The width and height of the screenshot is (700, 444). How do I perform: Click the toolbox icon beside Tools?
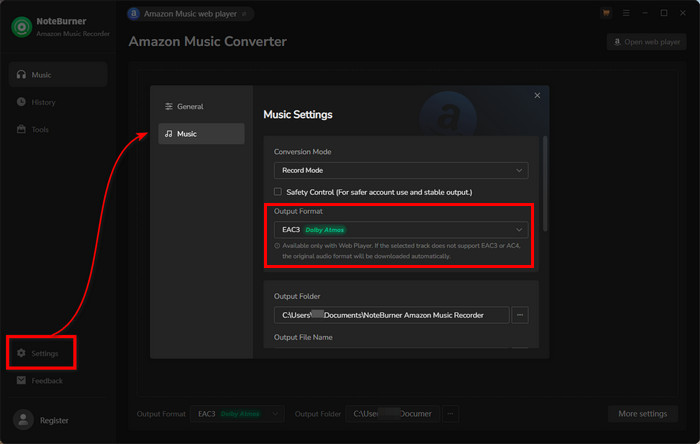[x=21, y=129]
